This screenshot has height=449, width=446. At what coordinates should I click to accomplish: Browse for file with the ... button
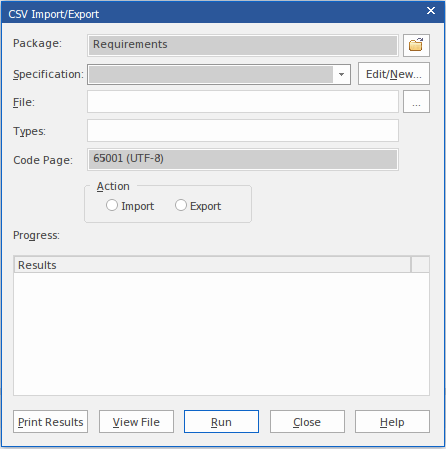(x=416, y=102)
